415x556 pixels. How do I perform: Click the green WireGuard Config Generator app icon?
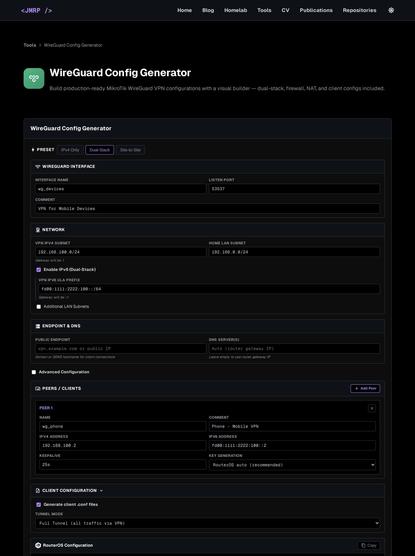click(x=34, y=78)
